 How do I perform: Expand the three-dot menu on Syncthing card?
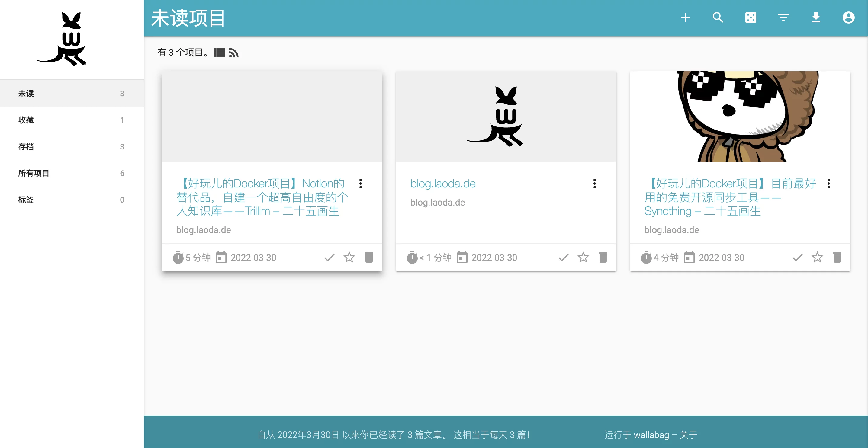828,184
